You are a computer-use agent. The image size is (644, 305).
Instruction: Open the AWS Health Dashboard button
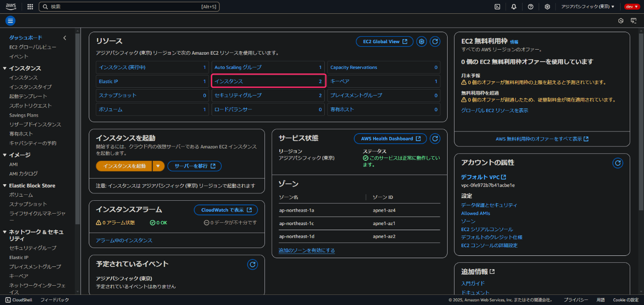click(391, 138)
